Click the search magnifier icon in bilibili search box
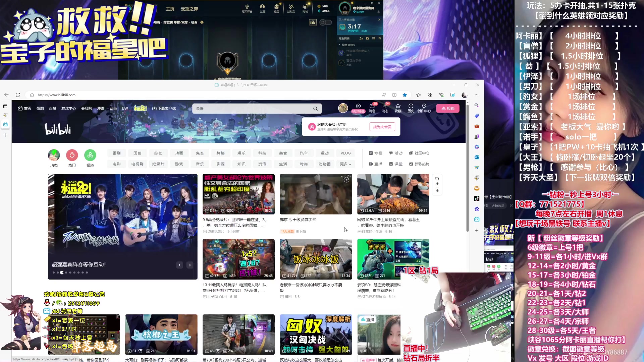Image resolution: width=644 pixels, height=362 pixels. tap(315, 109)
